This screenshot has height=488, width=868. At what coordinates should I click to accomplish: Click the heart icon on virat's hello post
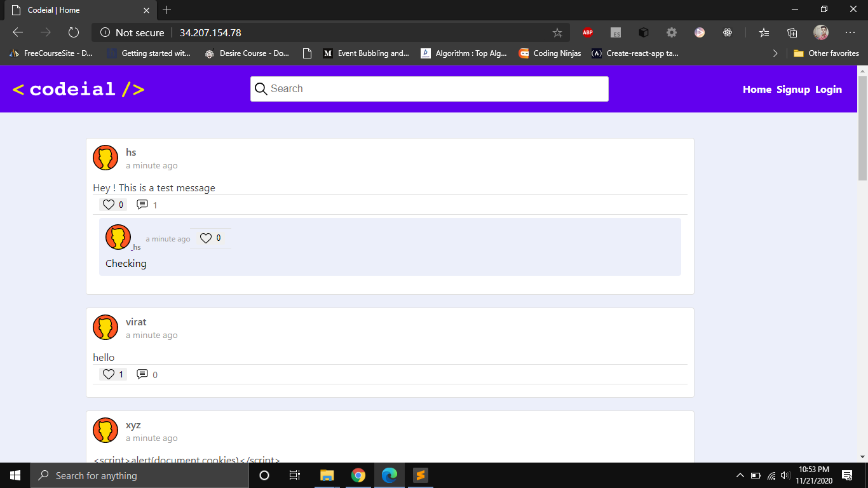pos(109,374)
